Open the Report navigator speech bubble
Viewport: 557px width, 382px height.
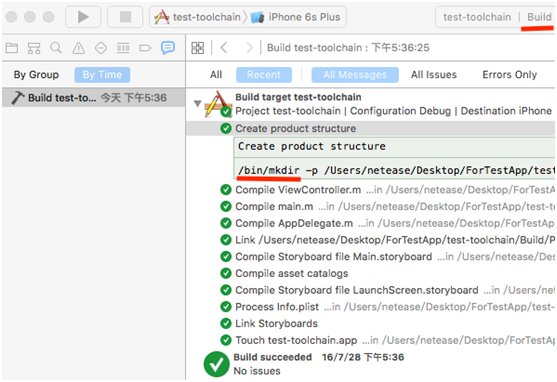[168, 47]
